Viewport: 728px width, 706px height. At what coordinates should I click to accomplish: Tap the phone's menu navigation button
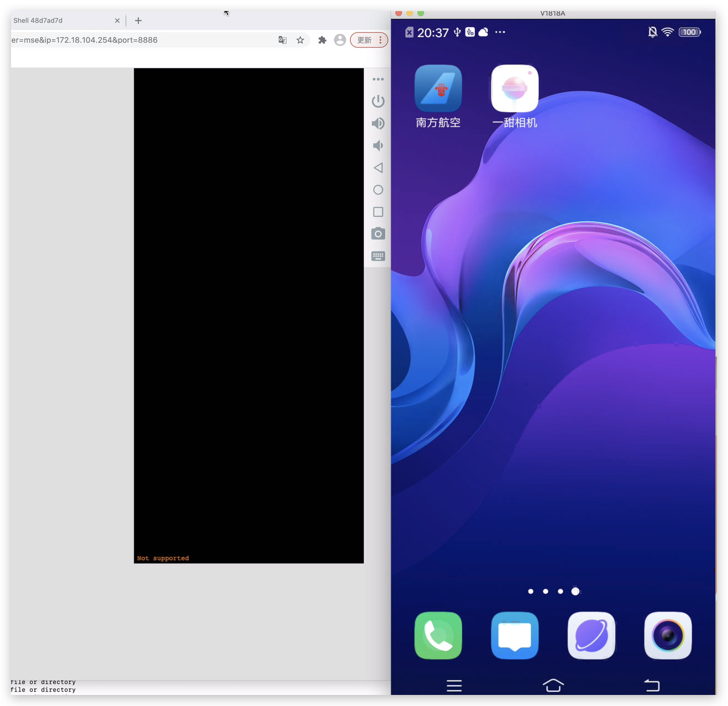tap(454, 686)
